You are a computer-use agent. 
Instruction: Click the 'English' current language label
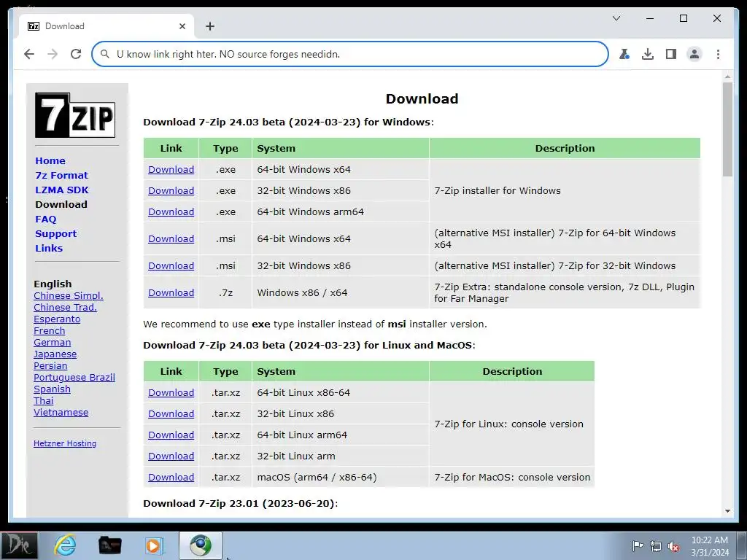point(53,284)
